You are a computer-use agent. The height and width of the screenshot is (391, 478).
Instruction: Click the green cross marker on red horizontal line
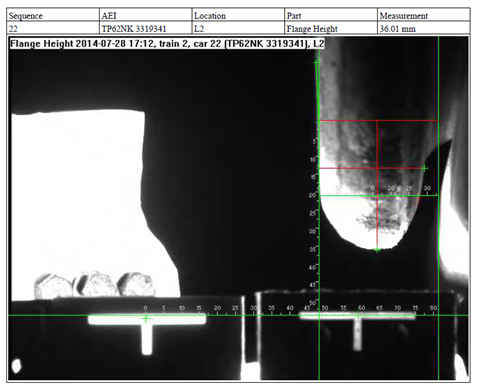coord(424,168)
